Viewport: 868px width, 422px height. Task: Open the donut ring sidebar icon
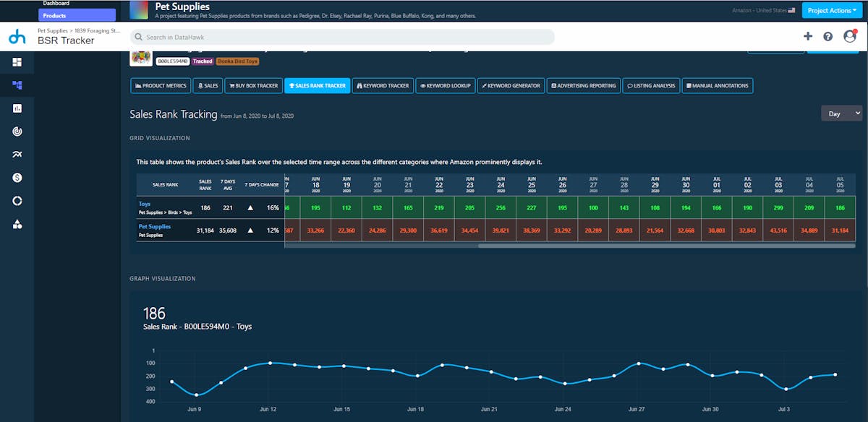point(17,201)
